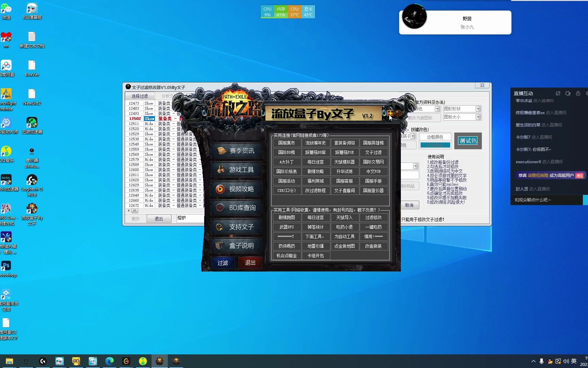Click the 野居 music notification card
The image size is (588, 368).
[x=455, y=22]
